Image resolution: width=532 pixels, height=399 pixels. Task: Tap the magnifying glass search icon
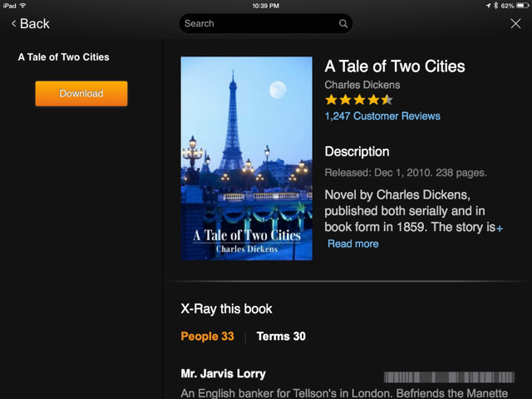[x=343, y=24]
